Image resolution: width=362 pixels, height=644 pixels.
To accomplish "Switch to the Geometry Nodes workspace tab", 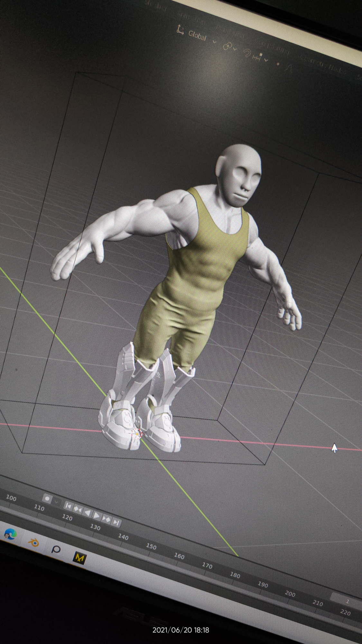I will 322,64.
